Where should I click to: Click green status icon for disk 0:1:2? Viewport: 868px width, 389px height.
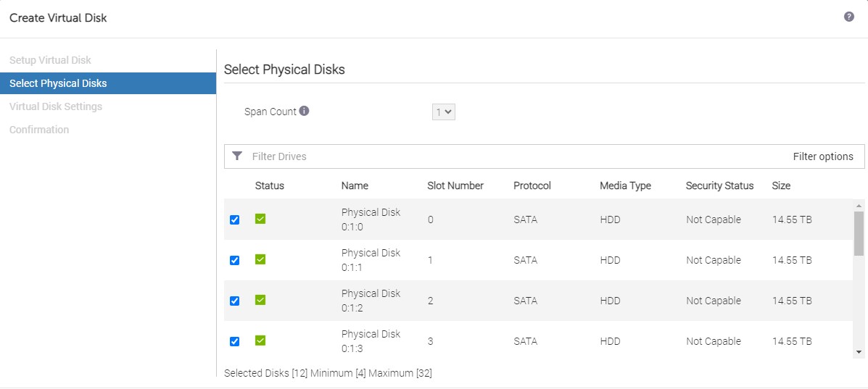tap(260, 300)
